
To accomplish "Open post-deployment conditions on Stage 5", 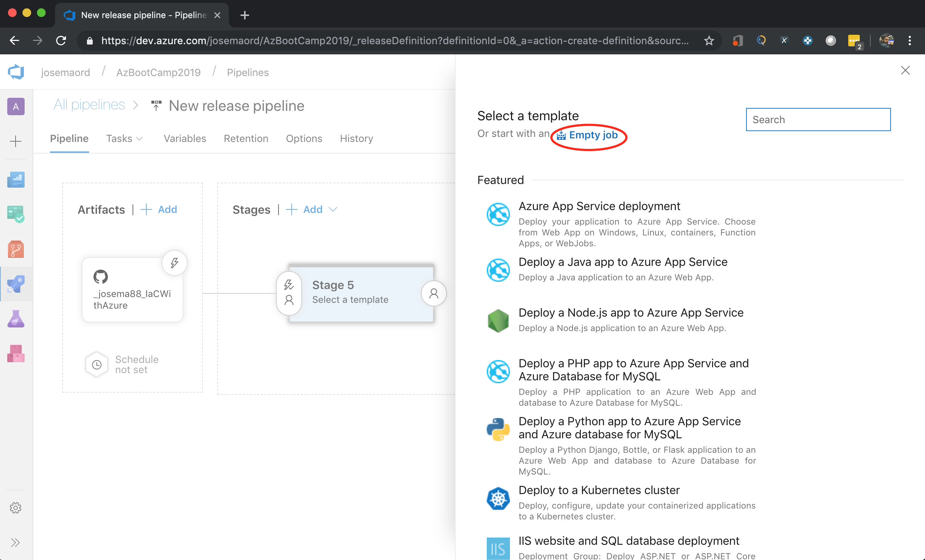I will pyautogui.click(x=434, y=293).
